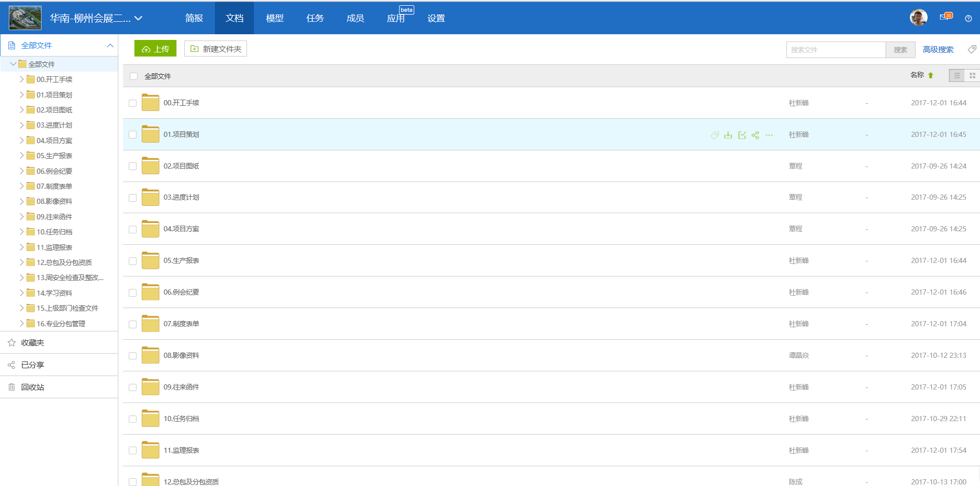Click the 新建文件夹 button
The image size is (980, 486).
click(x=215, y=49)
